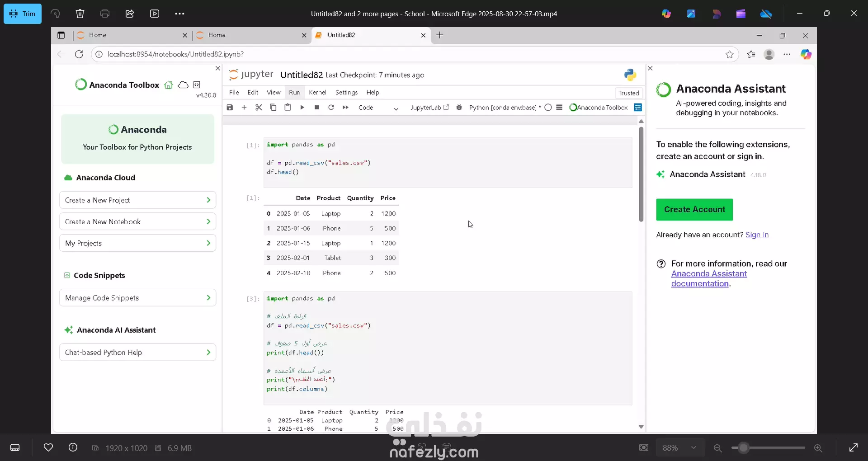The height and width of the screenshot is (461, 868).
Task: Open the three-dots more menu in Photos
Action: click(179, 14)
